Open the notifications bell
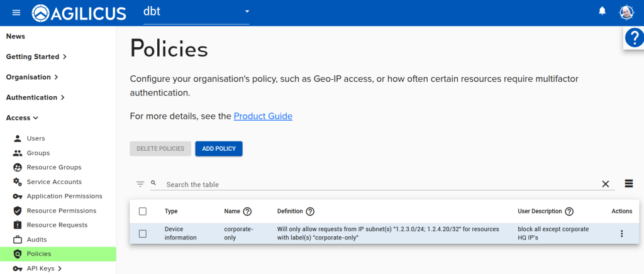 602,11
